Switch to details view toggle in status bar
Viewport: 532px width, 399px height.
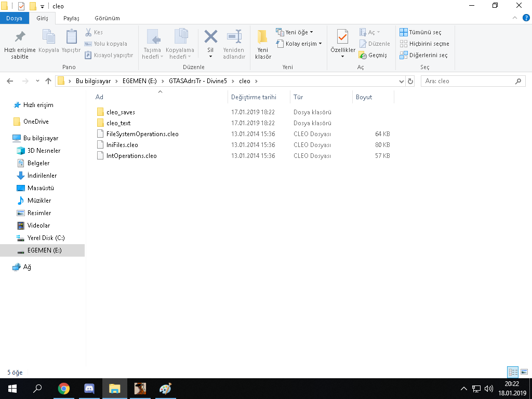click(512, 372)
